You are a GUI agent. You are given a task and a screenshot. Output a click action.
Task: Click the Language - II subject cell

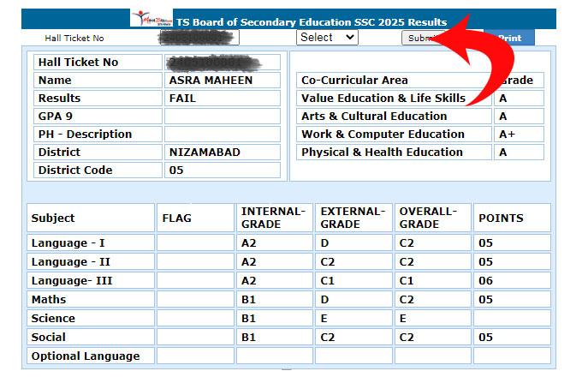91,261
